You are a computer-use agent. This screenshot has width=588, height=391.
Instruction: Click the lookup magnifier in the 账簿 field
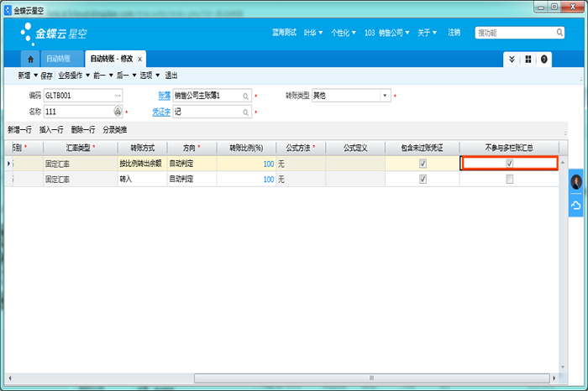pyautogui.click(x=246, y=96)
